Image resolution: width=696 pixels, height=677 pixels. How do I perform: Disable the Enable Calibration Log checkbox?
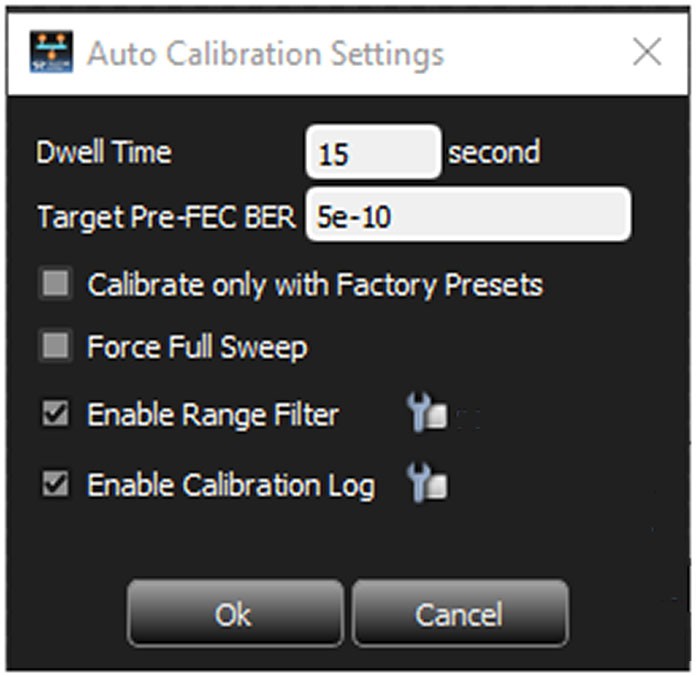click(x=55, y=483)
